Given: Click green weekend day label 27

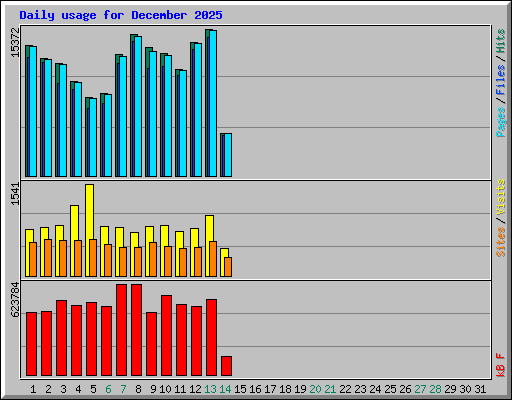Looking at the screenshot, I should 420,389.
